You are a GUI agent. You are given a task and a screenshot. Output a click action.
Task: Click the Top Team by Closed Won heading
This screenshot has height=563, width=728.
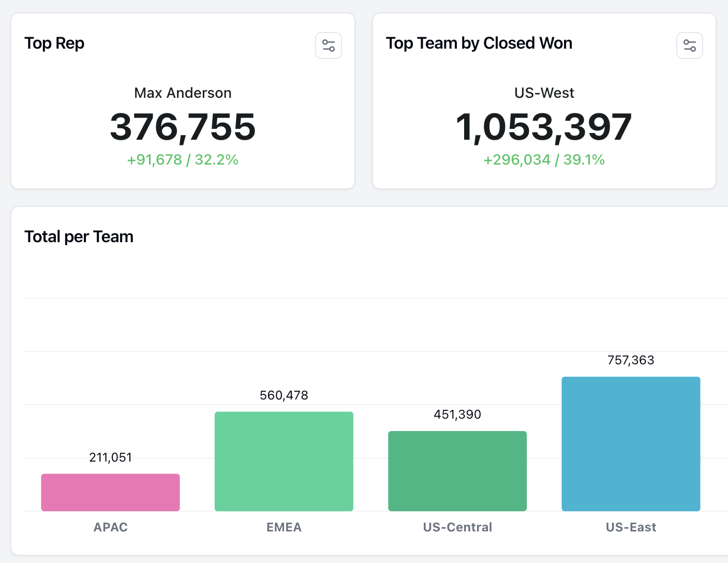click(x=479, y=43)
